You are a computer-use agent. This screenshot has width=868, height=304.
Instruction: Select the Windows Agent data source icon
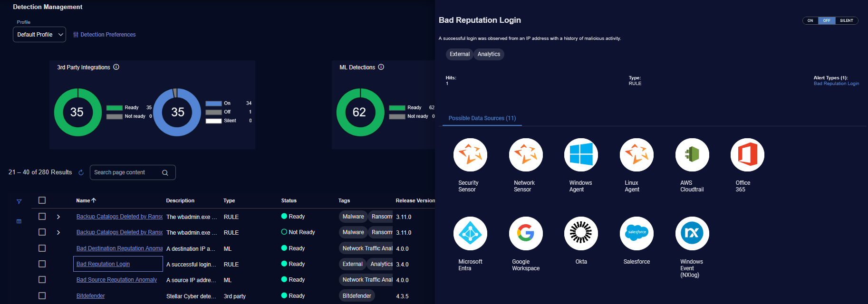pos(581,155)
